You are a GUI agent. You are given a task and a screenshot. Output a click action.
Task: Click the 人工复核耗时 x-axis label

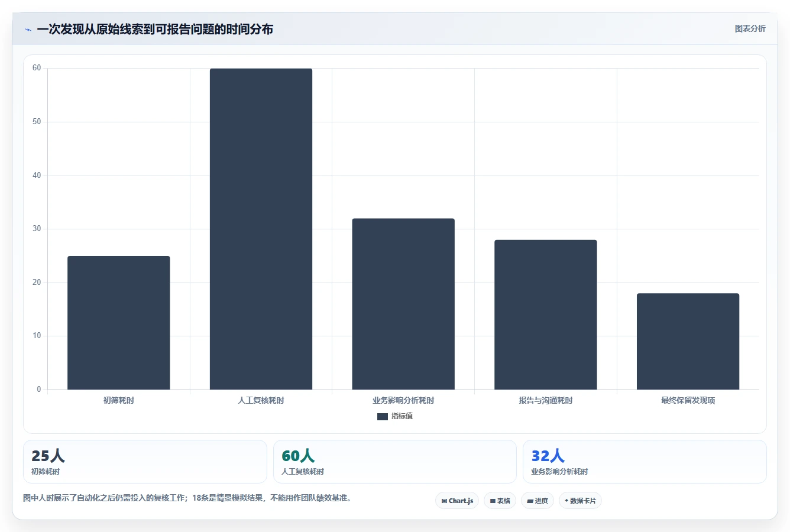click(261, 400)
